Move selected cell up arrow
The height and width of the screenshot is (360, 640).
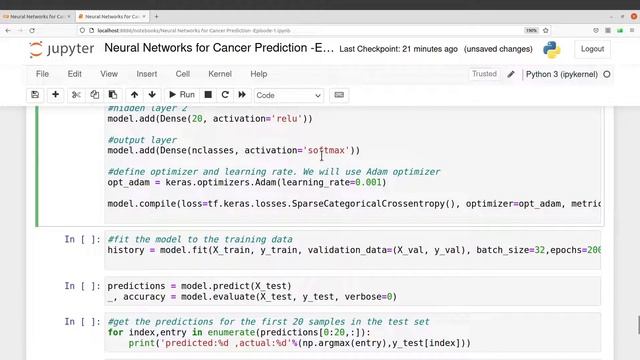(134, 95)
